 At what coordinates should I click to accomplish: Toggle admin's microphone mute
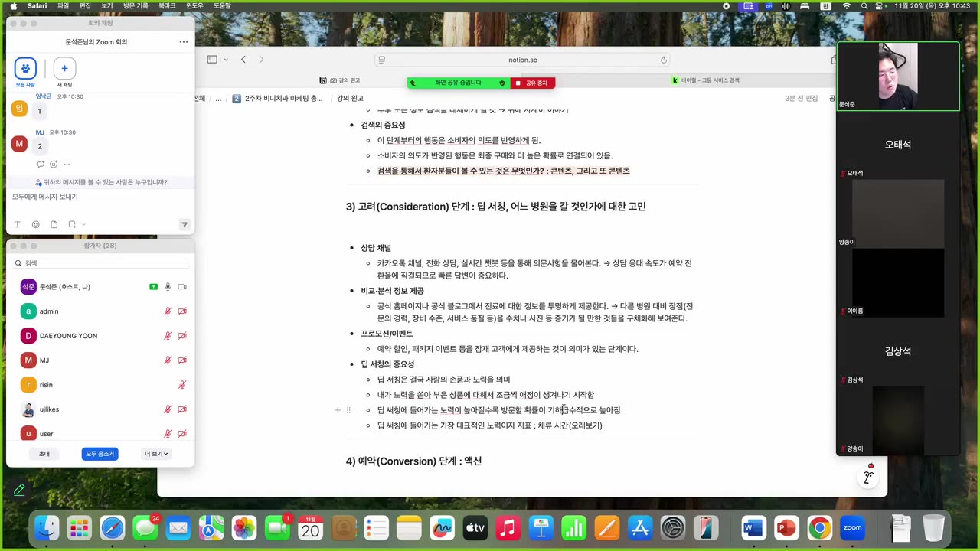[168, 311]
